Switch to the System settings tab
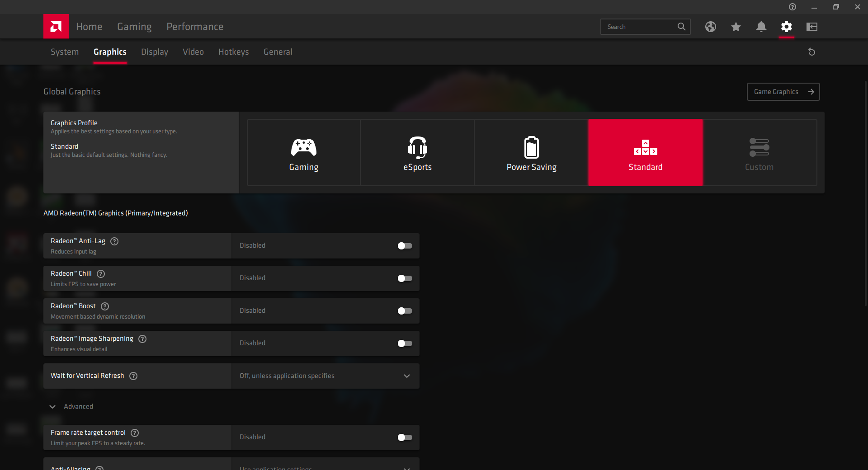 point(65,52)
